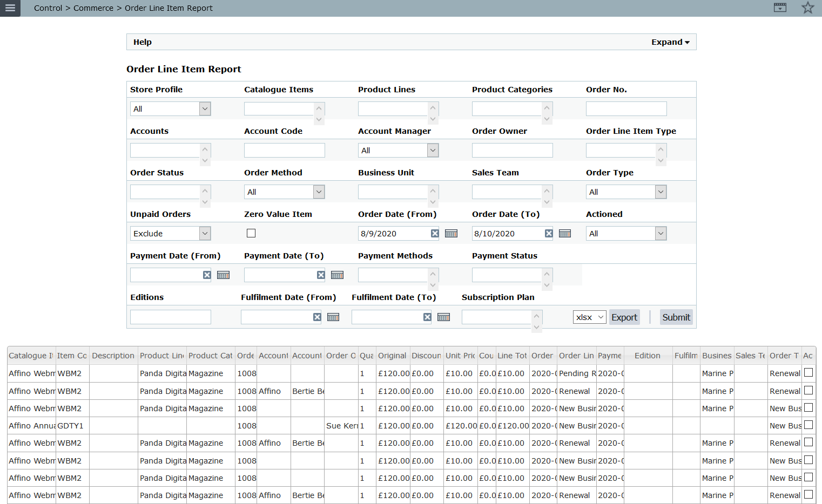Clear the Order Date (From) value
822x504 pixels.
(x=435, y=233)
